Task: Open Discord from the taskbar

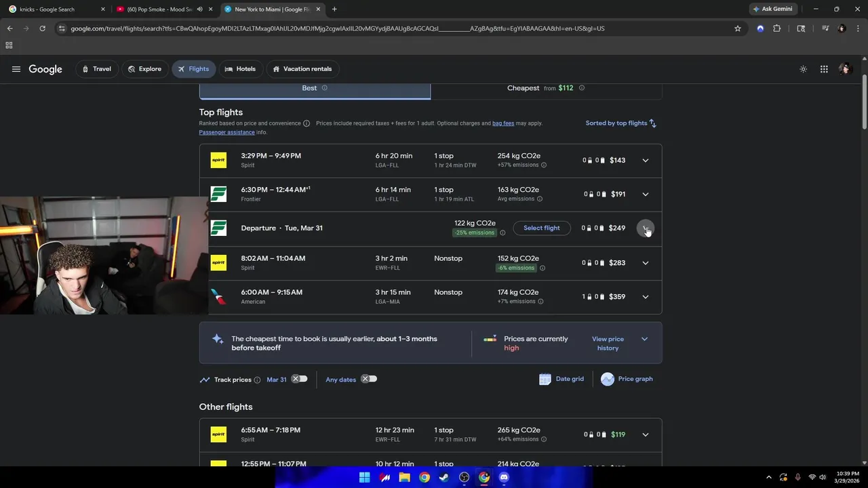Action: [x=504, y=477]
